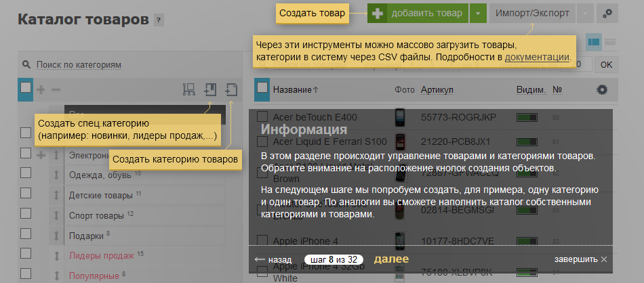Image resolution: width=644 pixels, height=283 pixels.
Task: Check the box for Лидеры продаж
Action: (26, 253)
